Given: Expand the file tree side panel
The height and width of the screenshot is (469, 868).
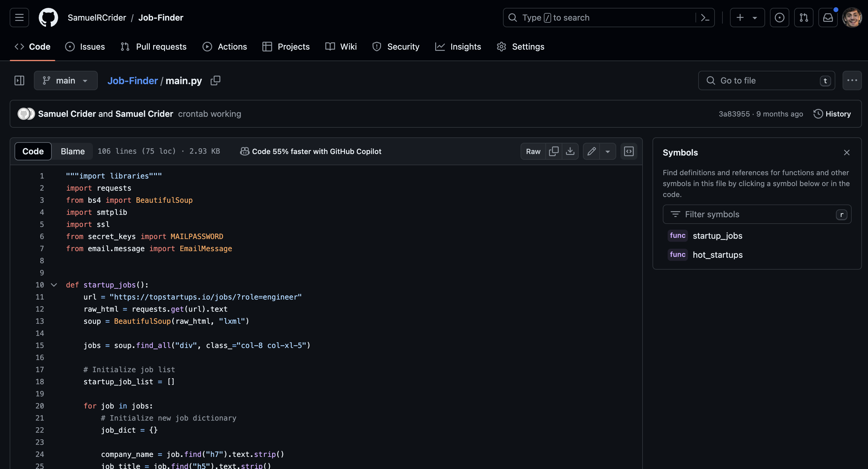Looking at the screenshot, I should [x=19, y=80].
